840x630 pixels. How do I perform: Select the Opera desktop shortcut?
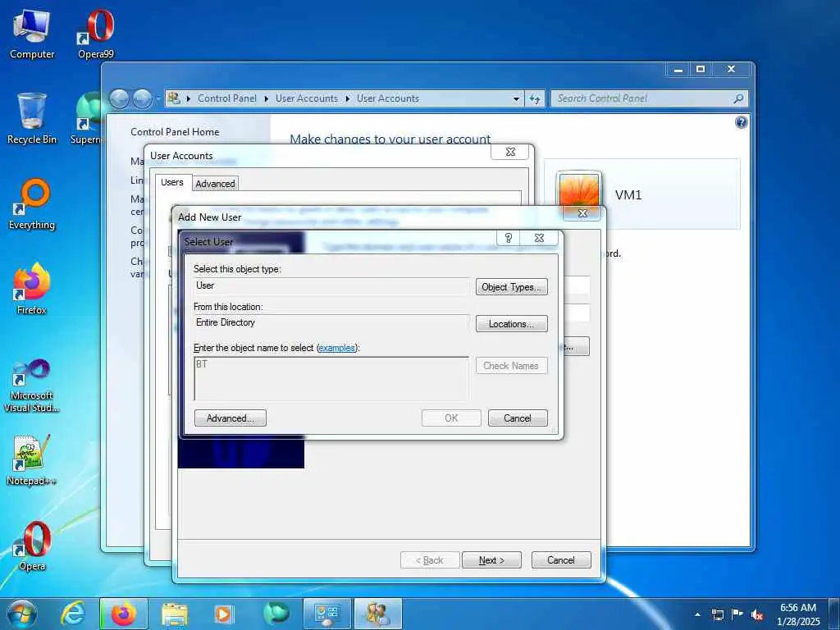click(x=32, y=546)
